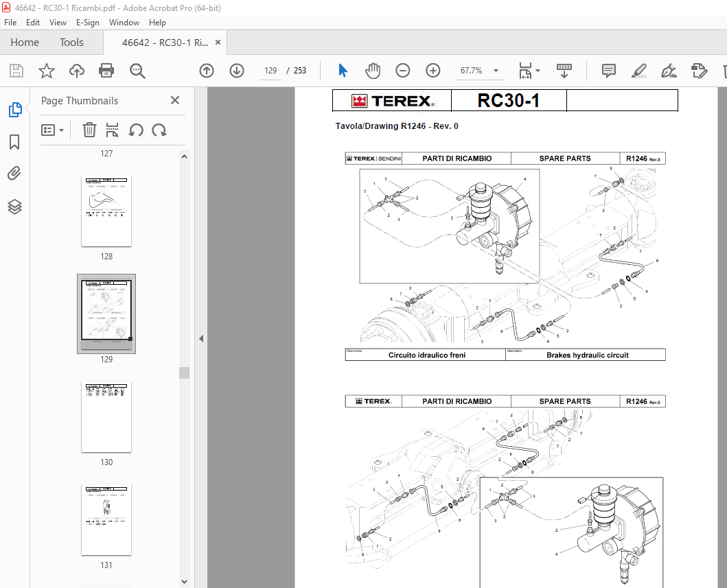Open the File menu
This screenshot has width=727, height=588.
pyautogui.click(x=10, y=22)
